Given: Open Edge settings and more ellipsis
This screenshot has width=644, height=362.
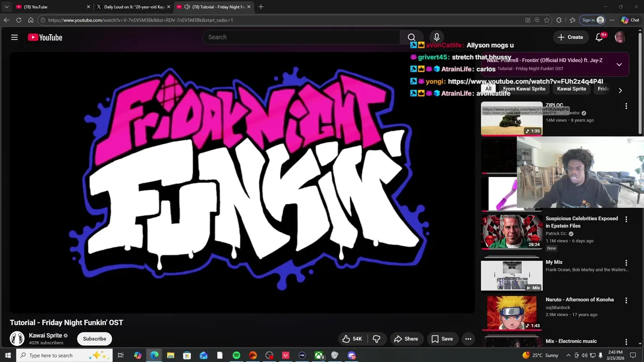Looking at the screenshot, I should [x=612, y=20].
